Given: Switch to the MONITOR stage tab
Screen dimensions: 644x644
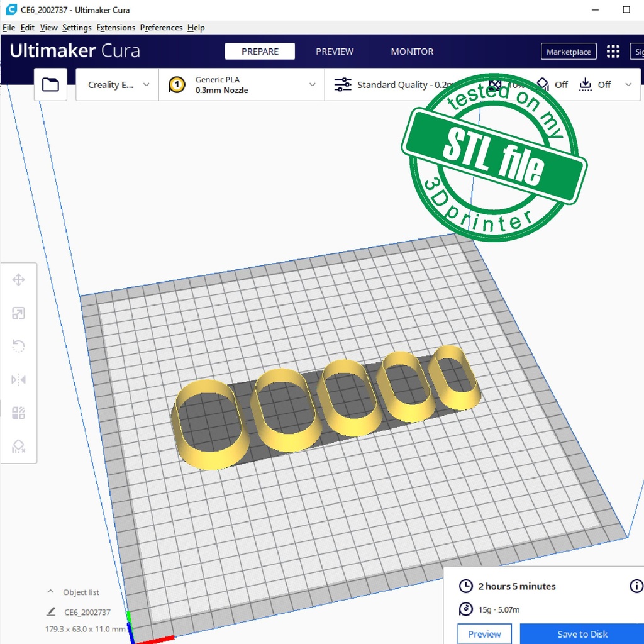Looking at the screenshot, I should pyautogui.click(x=412, y=52).
